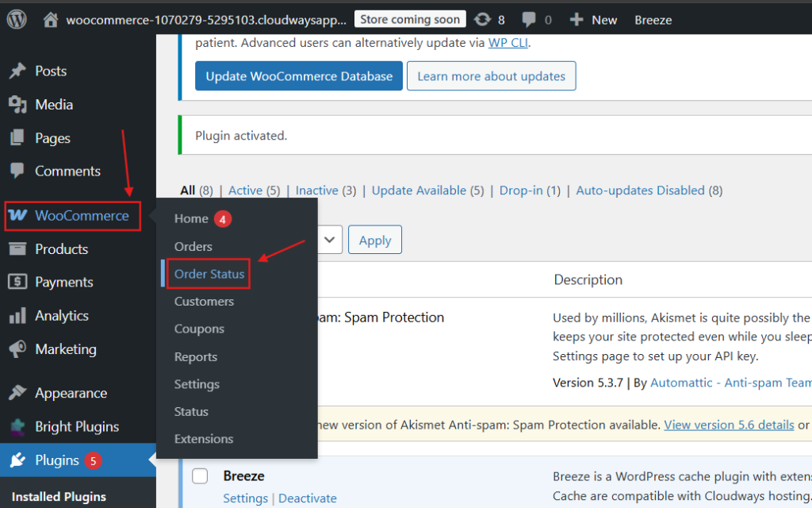Image resolution: width=812 pixels, height=508 pixels.
Task: Filter plugins by All
Action: click(187, 190)
